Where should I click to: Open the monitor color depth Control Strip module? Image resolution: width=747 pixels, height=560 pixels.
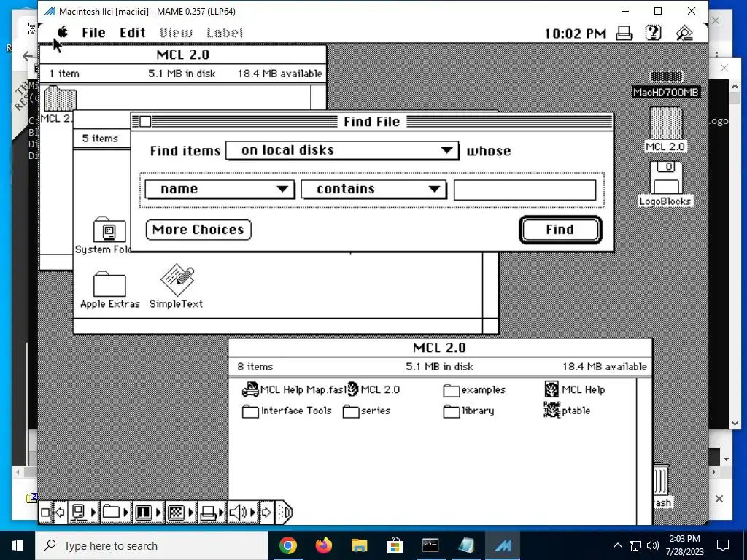148,513
